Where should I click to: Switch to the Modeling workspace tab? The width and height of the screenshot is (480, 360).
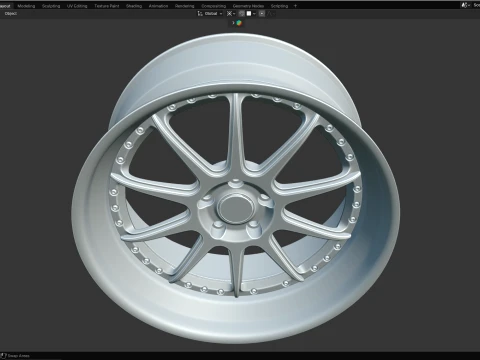(26, 6)
